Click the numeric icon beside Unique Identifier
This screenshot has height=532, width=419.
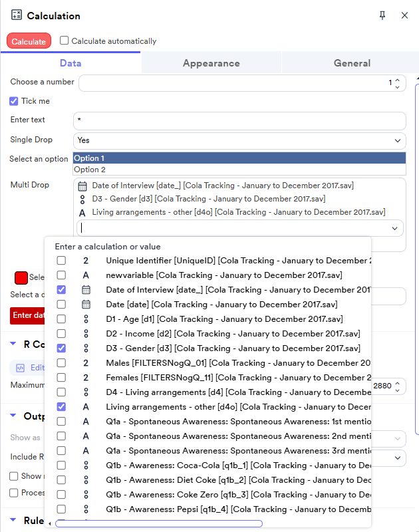click(86, 261)
